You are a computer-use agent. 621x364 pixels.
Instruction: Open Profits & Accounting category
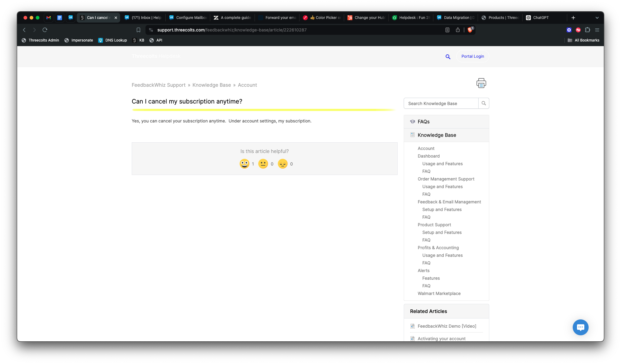(x=438, y=248)
